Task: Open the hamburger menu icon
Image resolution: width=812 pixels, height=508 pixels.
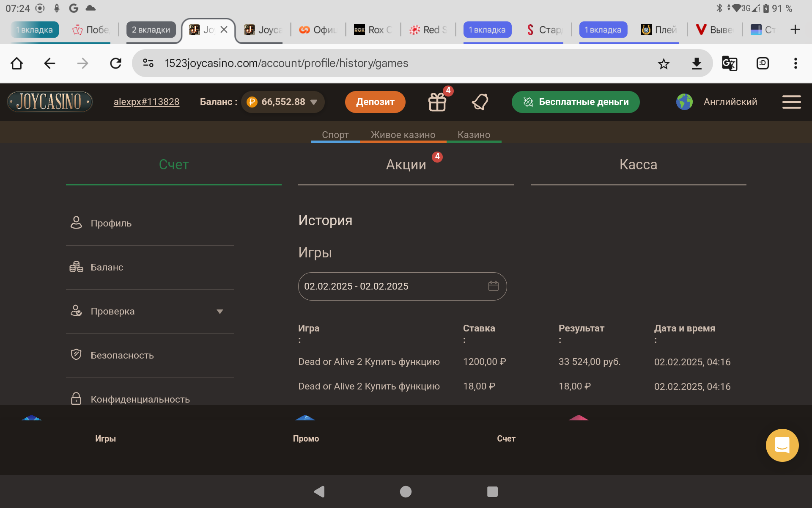Action: [x=791, y=102]
